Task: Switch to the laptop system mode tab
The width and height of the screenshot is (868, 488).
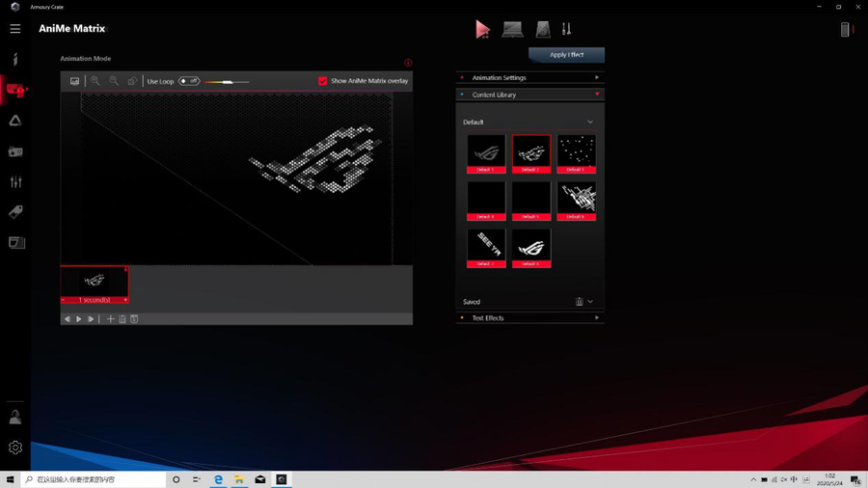Action: 512,30
